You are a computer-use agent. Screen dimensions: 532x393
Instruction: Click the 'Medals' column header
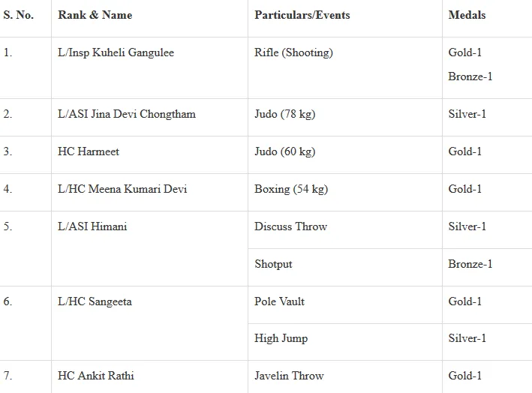pos(467,15)
